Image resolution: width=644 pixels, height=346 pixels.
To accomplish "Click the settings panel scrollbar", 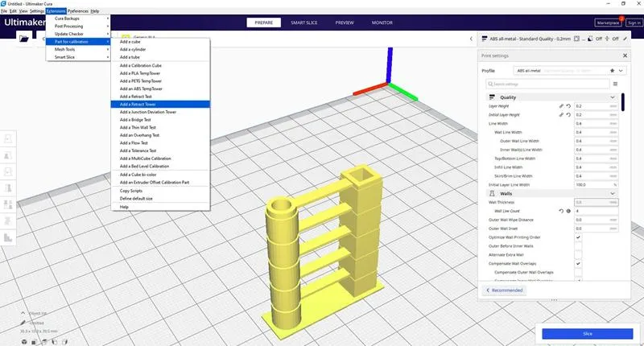I will pos(622,102).
